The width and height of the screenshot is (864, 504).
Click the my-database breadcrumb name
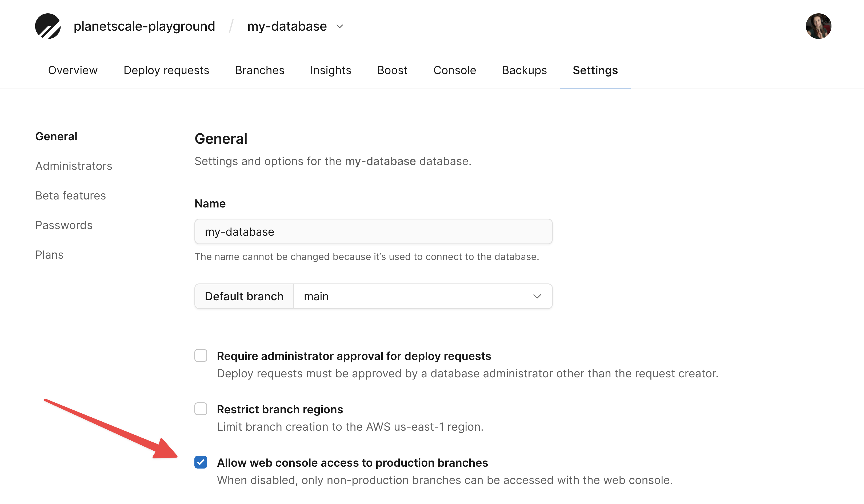[287, 26]
